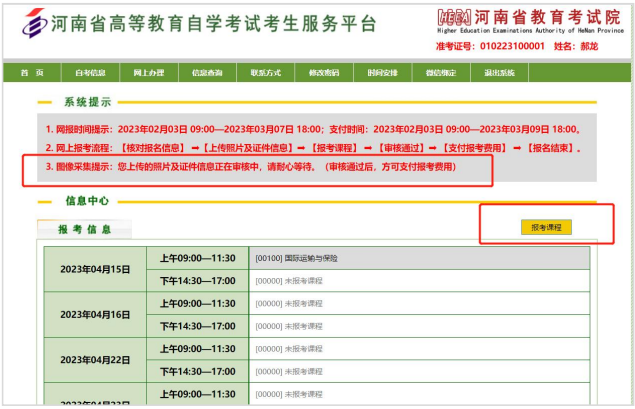Open the 网上办理 menu
This screenshot has width=635, height=409.
tap(148, 73)
